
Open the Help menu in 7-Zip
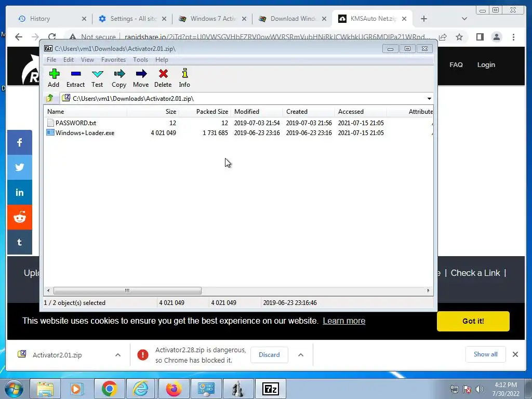[x=162, y=60]
